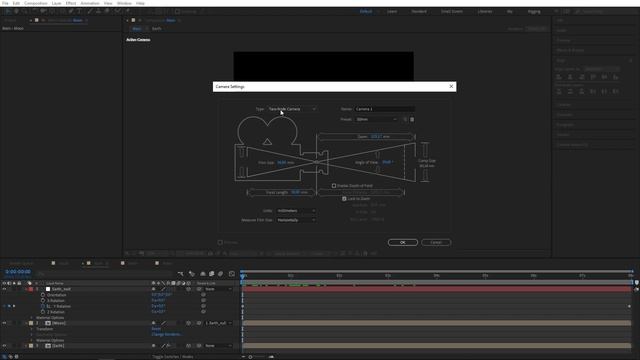Expand Moon layer Transform group
Screen dimensions: 640x360
(32, 329)
